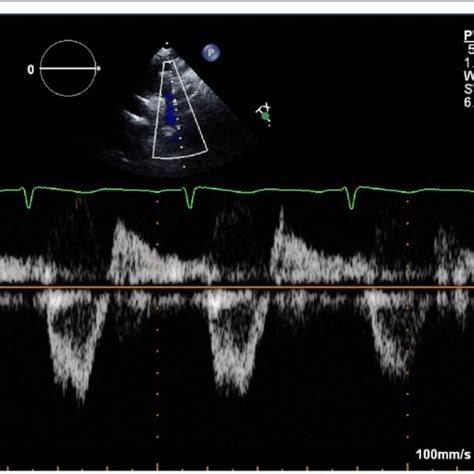The image size is (474, 474).
Task: Click the blue P probe marker icon
Action: click(x=211, y=52)
